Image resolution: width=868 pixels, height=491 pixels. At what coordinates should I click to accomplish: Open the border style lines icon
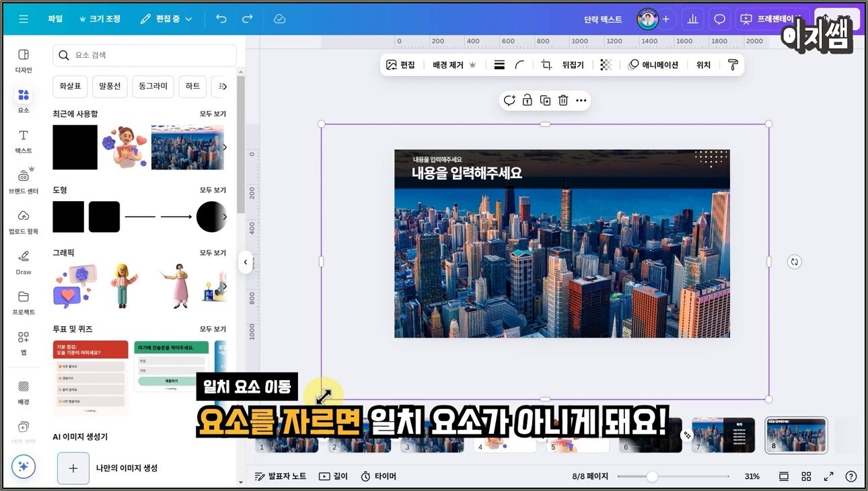[x=499, y=65]
